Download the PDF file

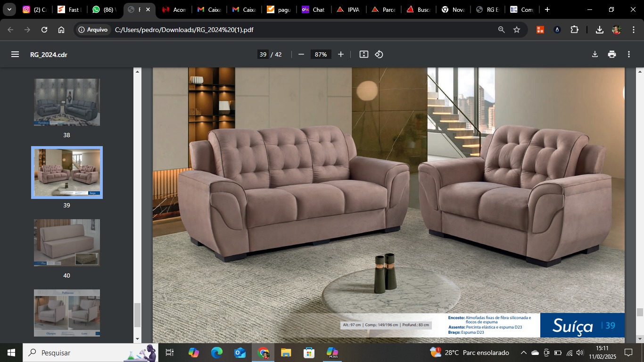(595, 54)
